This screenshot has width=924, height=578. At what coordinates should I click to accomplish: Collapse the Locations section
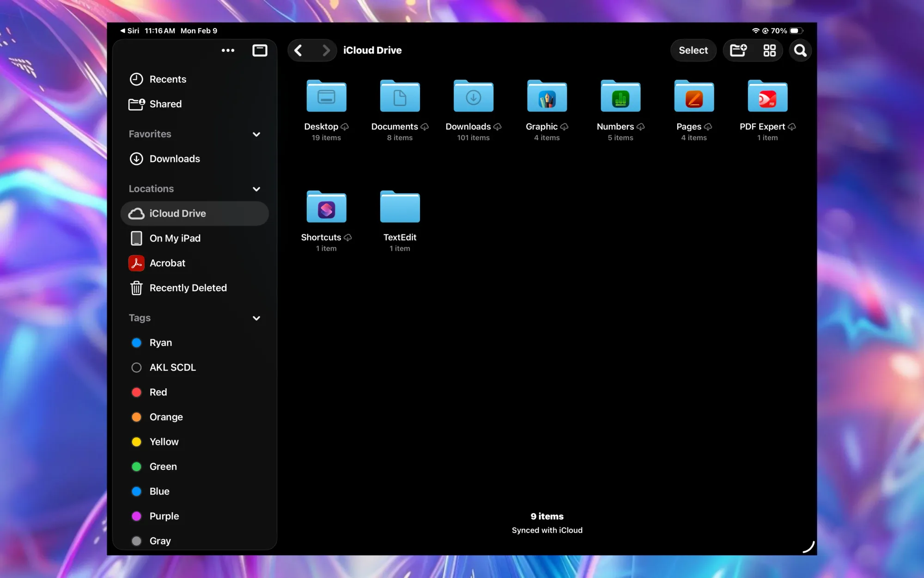[257, 189]
